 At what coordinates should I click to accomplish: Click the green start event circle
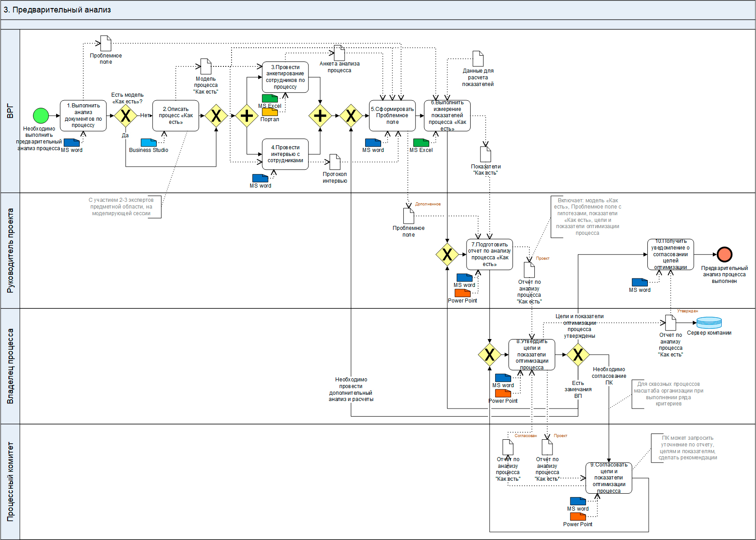pos(41,115)
